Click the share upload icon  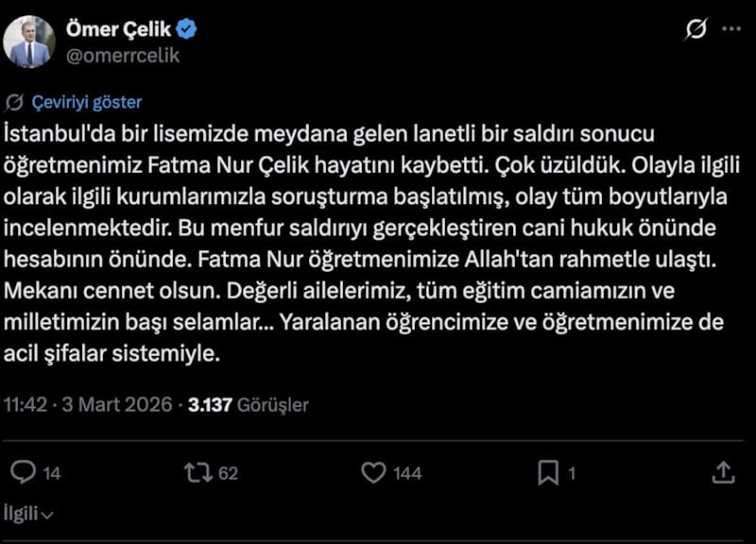click(722, 472)
